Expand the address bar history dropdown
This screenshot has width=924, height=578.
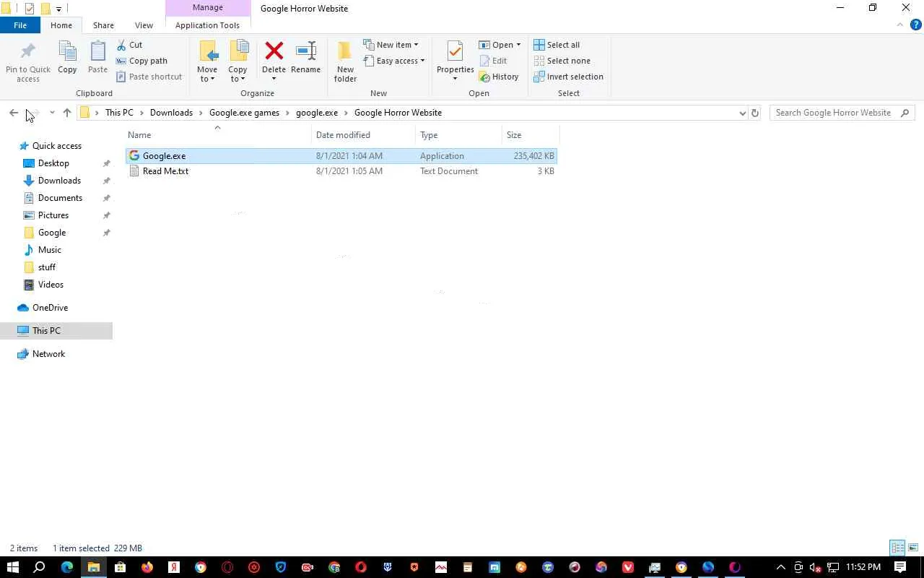pyautogui.click(x=742, y=113)
